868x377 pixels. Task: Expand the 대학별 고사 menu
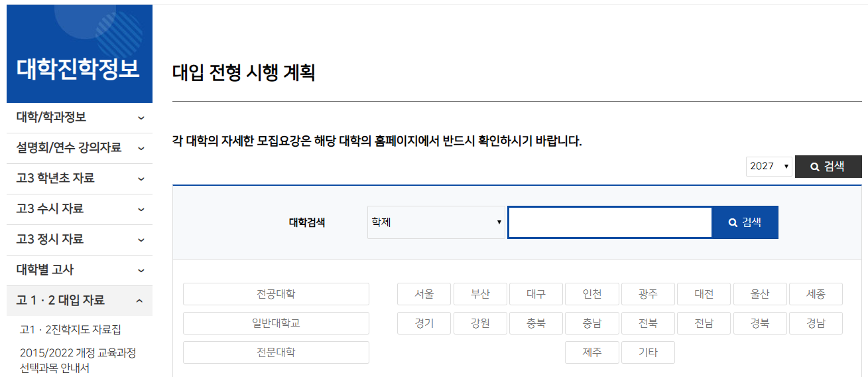[x=80, y=270]
